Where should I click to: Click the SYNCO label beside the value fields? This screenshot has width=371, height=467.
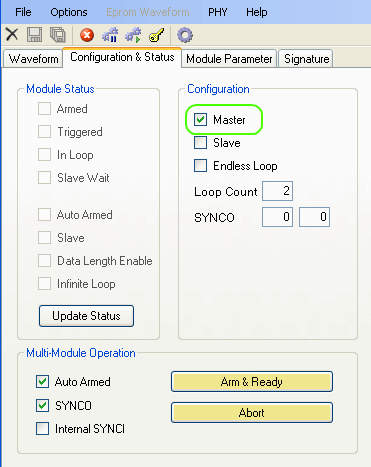click(214, 218)
